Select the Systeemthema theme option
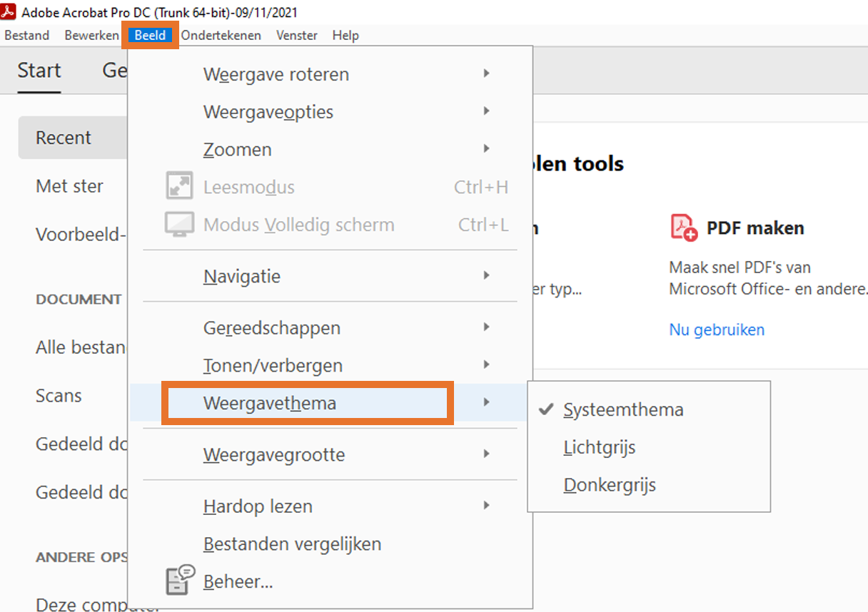868x612 pixels. [623, 410]
